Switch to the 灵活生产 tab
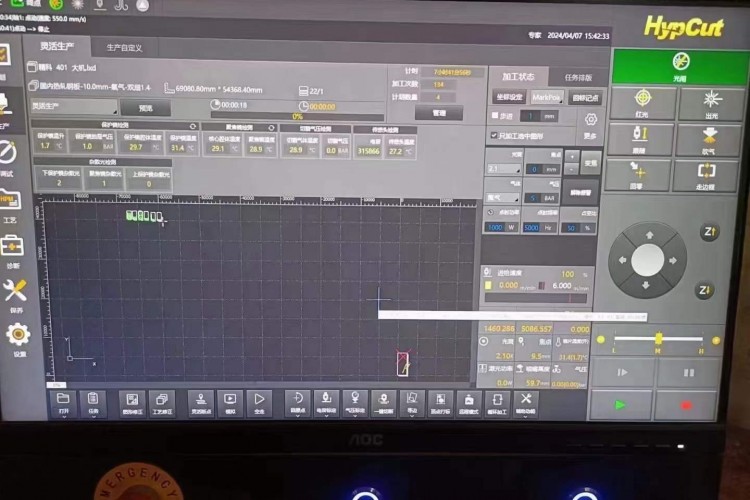This screenshot has height=500, width=750. [x=57, y=46]
